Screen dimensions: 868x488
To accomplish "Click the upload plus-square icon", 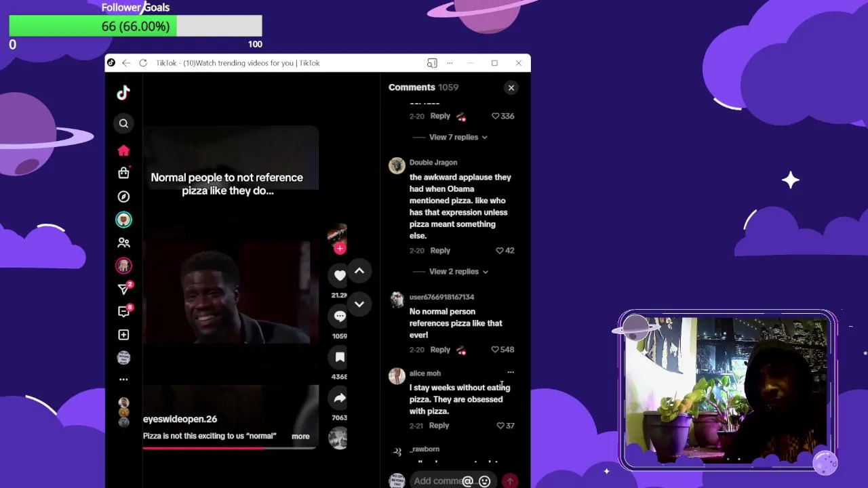I will pos(123,335).
